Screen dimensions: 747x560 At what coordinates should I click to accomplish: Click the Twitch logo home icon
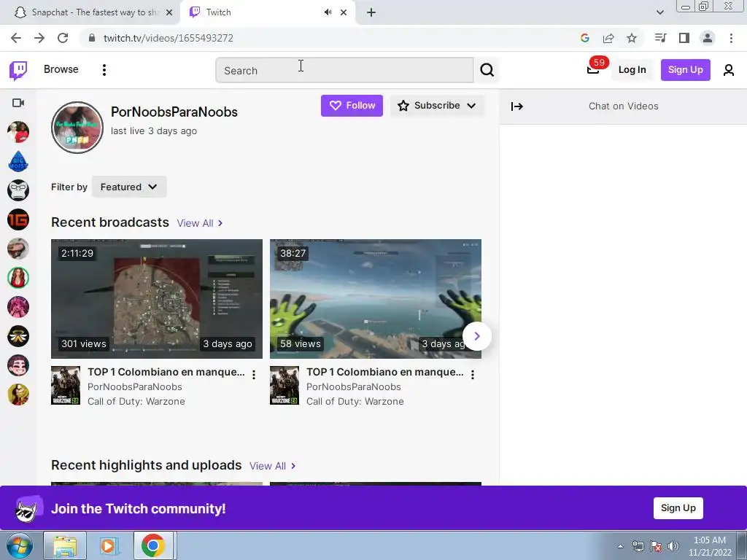pos(18,71)
